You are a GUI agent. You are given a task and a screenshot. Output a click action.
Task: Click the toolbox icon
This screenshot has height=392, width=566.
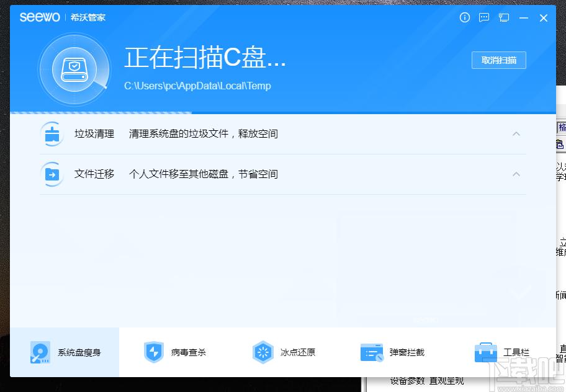pos(485,352)
